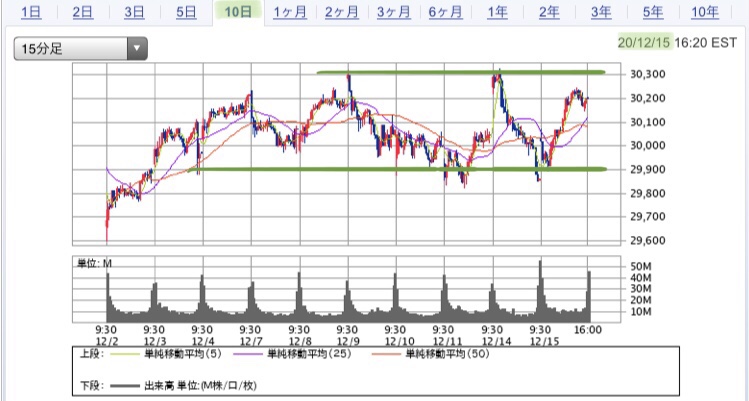Viewport: 749px width, 401px height.
Task: Switch to the 1ヶ月 period tab
Action: click(290, 12)
